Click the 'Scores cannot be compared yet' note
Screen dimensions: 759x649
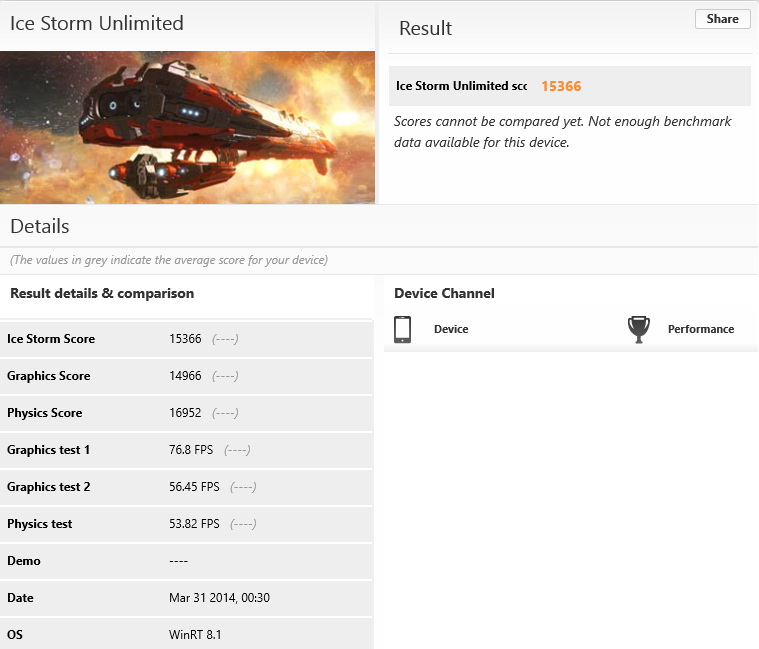(x=562, y=132)
